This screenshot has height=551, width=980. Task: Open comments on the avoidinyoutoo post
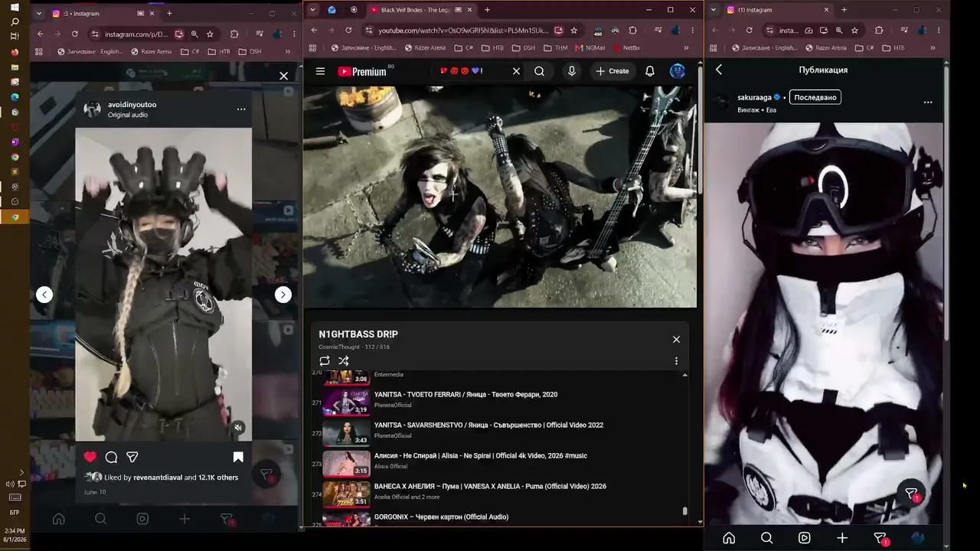coord(111,457)
